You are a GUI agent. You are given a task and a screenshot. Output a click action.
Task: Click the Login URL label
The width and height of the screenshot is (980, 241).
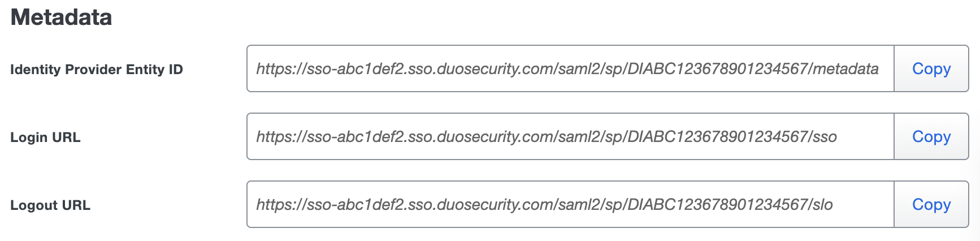tap(45, 137)
